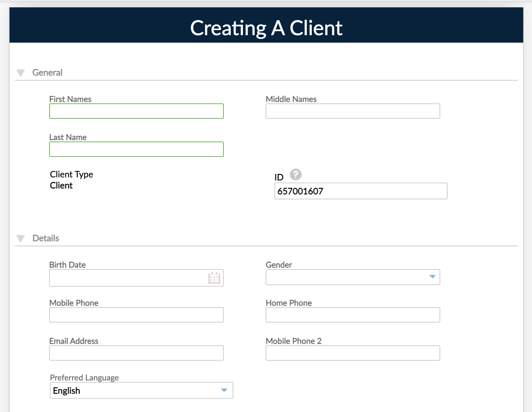Collapse the General section triangle

click(x=21, y=72)
